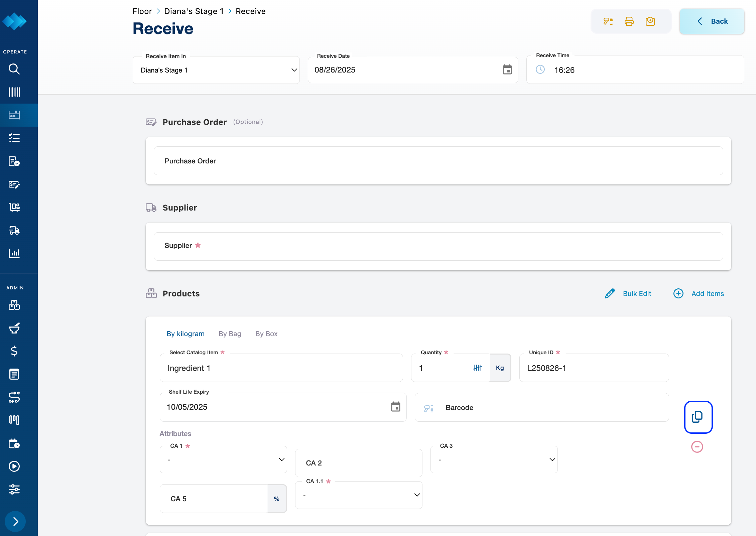The height and width of the screenshot is (536, 756).
Task: Click the dollar sign pricing icon
Action: coord(14,351)
